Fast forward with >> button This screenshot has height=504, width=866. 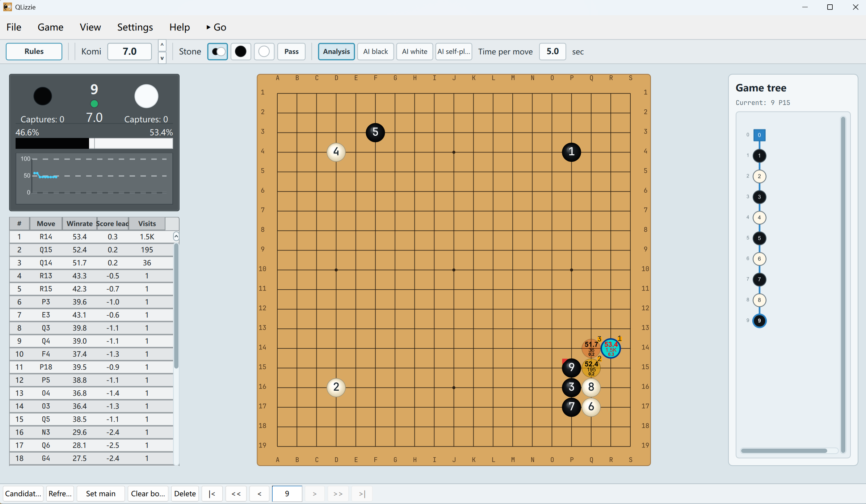tap(338, 494)
